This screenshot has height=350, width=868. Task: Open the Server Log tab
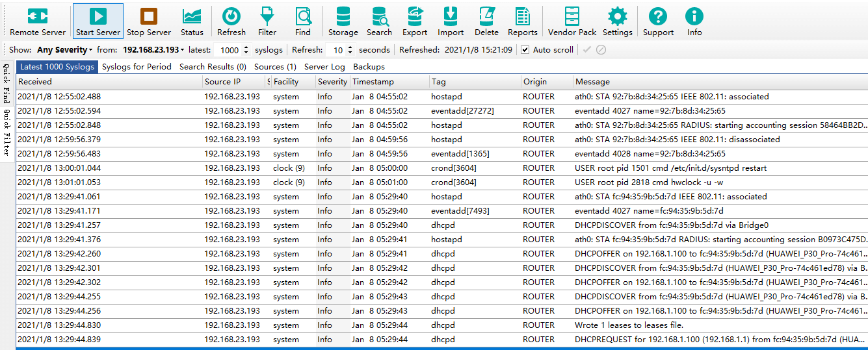click(324, 67)
